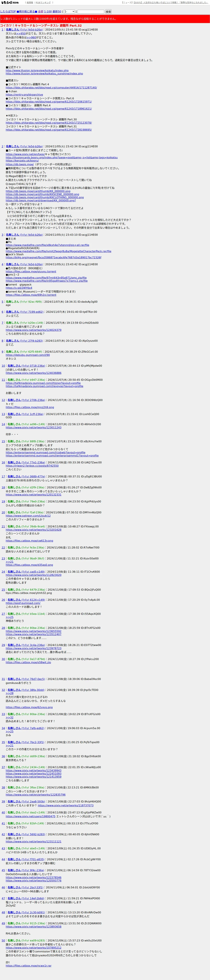Open illusion.jp koikatu preview link
The image size is (210, 980).
pos(37,70)
